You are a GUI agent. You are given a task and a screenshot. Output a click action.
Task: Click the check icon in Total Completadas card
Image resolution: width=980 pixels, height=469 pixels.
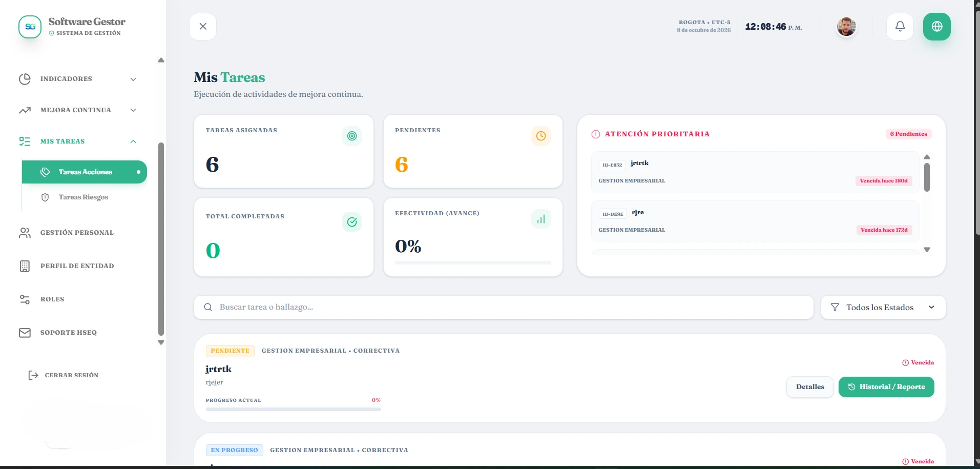[352, 222]
